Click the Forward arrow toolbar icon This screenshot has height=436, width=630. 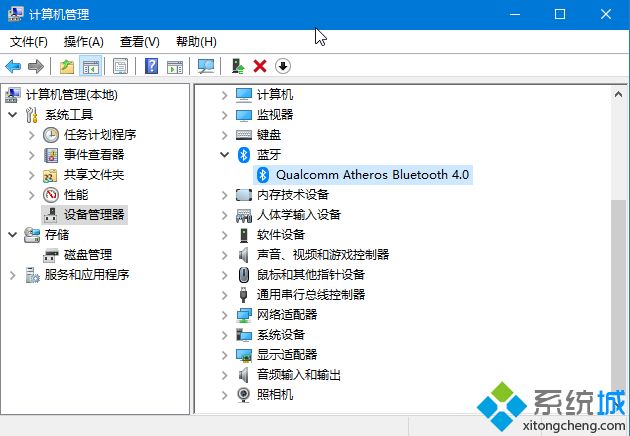pos(35,66)
